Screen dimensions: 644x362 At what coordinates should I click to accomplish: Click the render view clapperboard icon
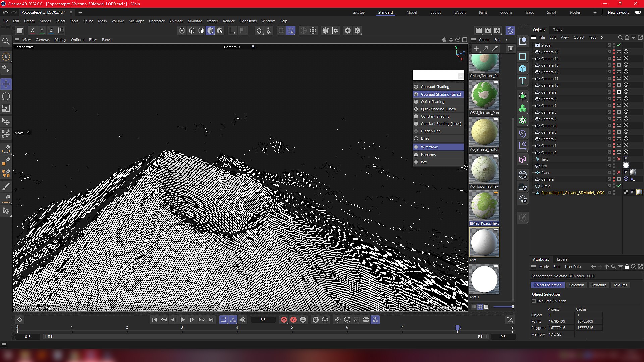(x=479, y=31)
